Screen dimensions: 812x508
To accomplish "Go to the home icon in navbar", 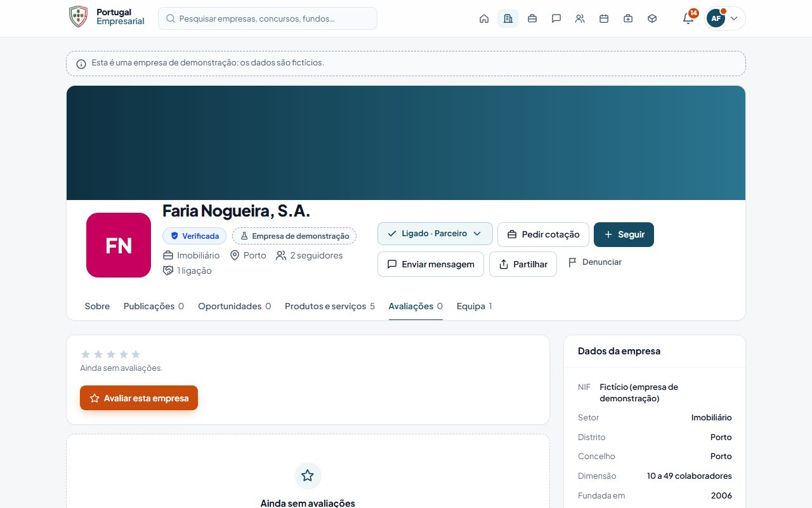I will (x=484, y=18).
